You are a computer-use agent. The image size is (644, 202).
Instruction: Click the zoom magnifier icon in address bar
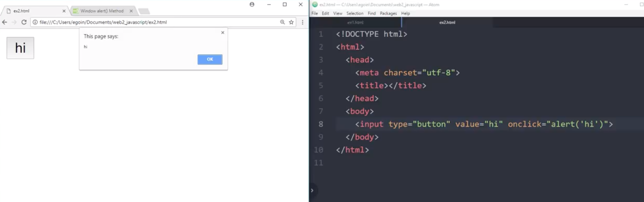pos(283,22)
